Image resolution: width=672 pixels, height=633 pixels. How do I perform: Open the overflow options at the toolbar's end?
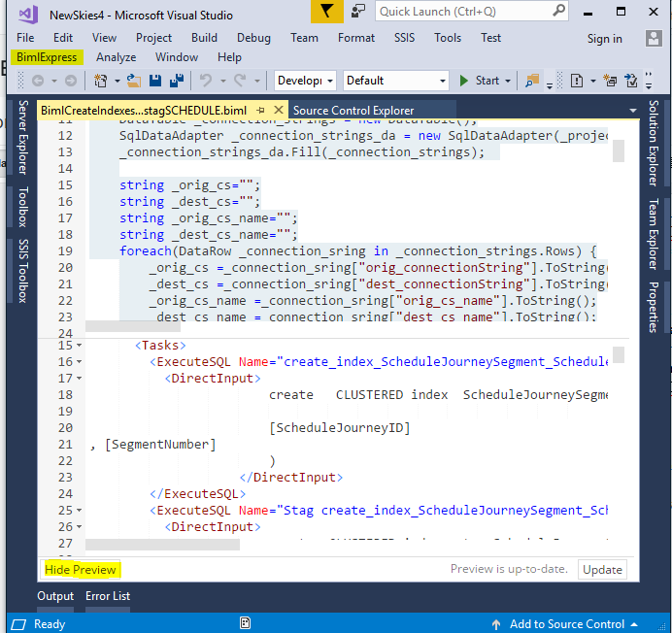[649, 81]
